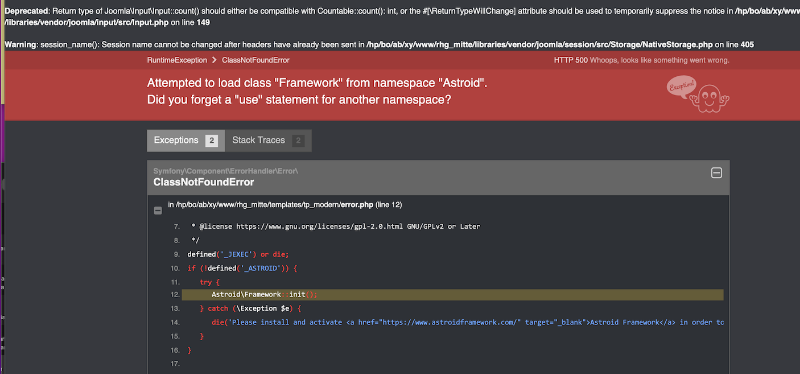800x374 pixels.
Task: Click line number 17 in code listing
Action: coord(175,364)
